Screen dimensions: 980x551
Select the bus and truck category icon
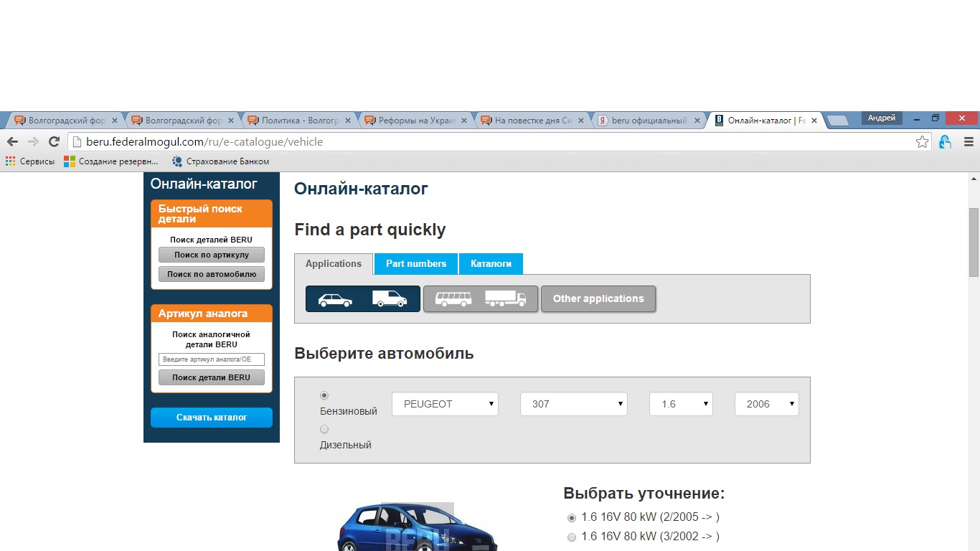tap(480, 299)
